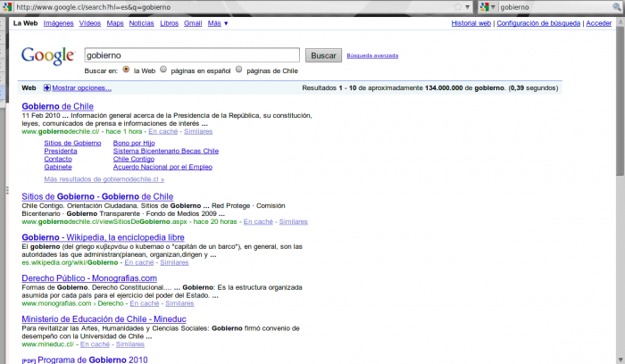Open 'Derecho Público - Monografias.com' result
Screen dimensions: 625x364
(89, 278)
